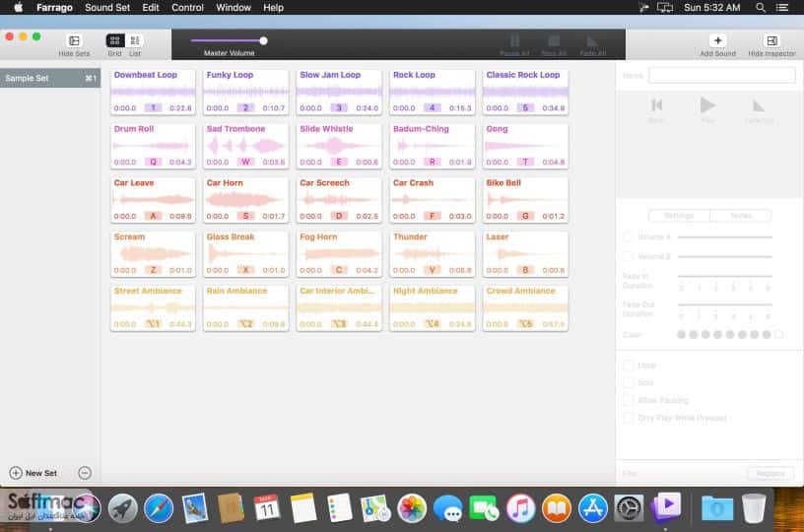Click the Add Sound plus icon
Viewport: 804px width, 532px height.
coord(717,40)
